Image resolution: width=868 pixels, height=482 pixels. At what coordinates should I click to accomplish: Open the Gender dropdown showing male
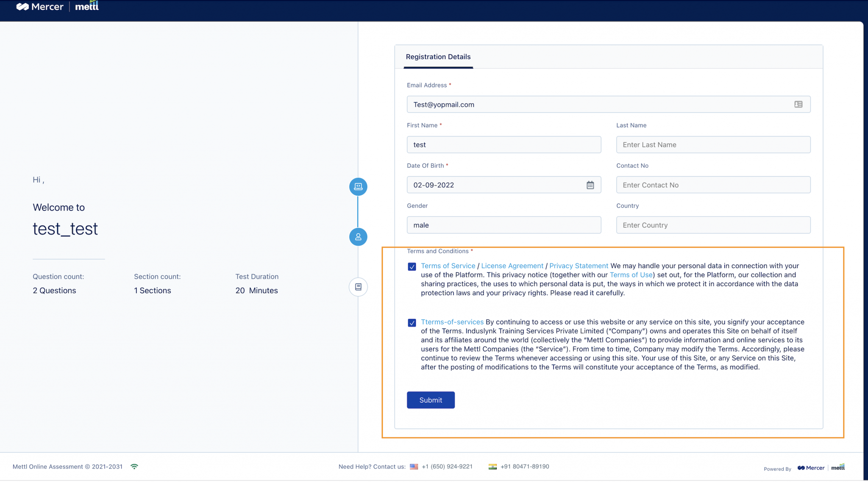point(504,225)
